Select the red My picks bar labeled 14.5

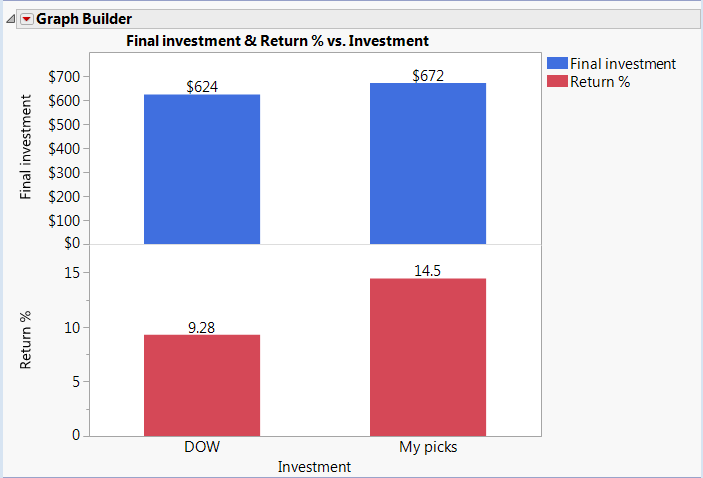click(x=428, y=357)
